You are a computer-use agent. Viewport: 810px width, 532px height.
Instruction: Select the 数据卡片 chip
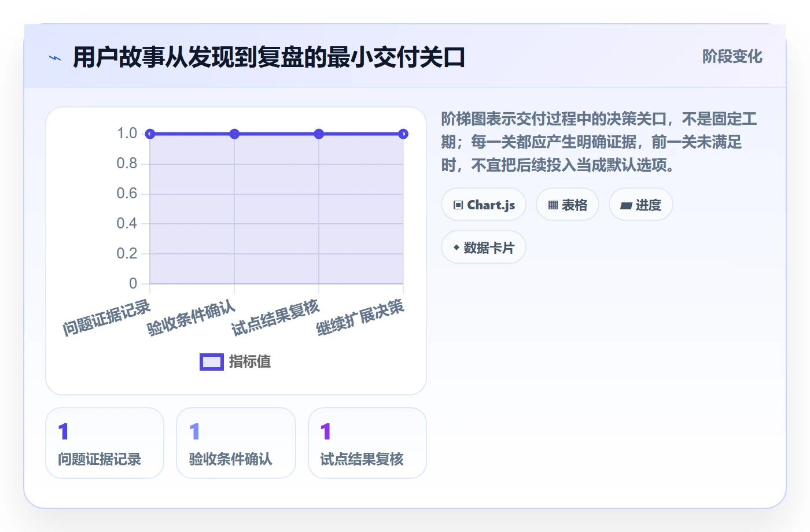pos(484,247)
